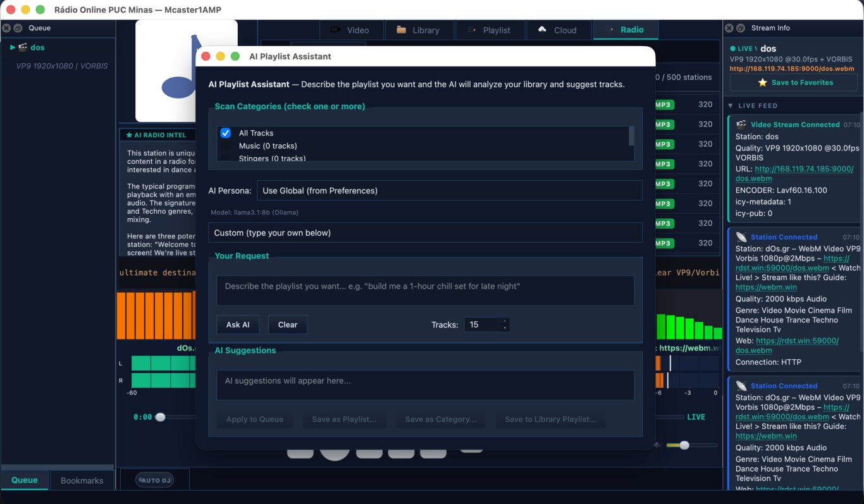864x504 pixels.
Task: Click the Ask AI button
Action: (x=238, y=324)
